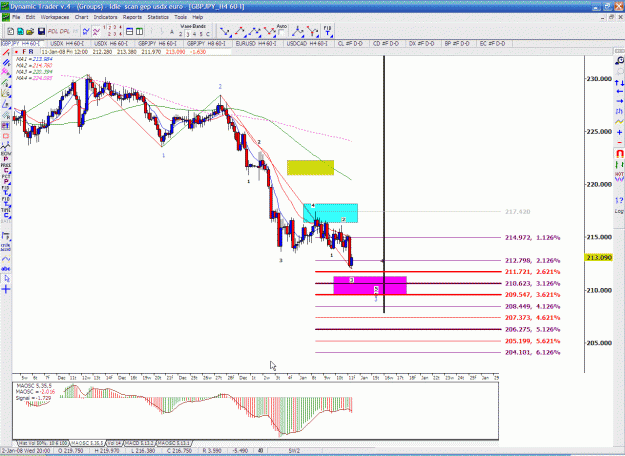Open the File menu
Screen dimensions: 625x456
pyautogui.click(x=16, y=17)
